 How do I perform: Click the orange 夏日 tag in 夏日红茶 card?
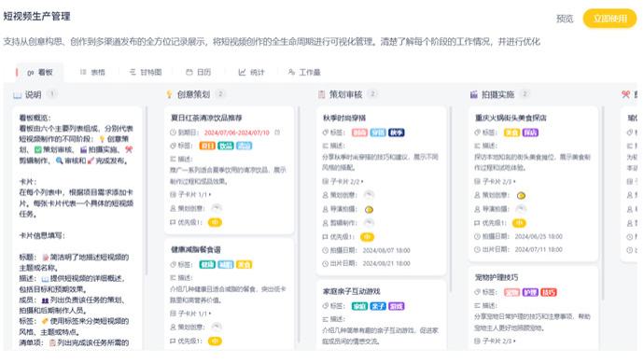[x=207, y=146]
